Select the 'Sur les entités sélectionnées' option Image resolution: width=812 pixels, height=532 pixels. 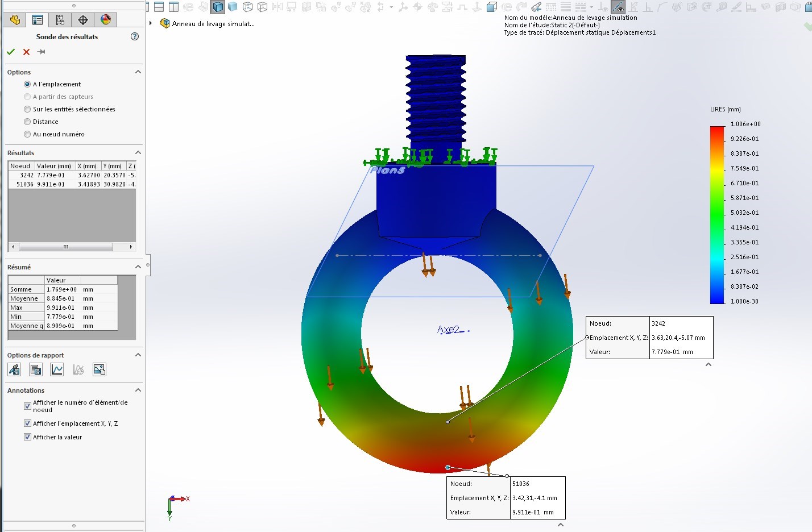pos(27,109)
